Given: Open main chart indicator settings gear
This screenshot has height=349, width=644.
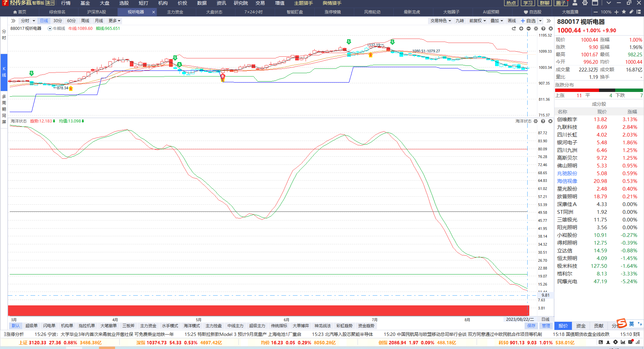Looking at the screenshot, I should tap(536, 29).
